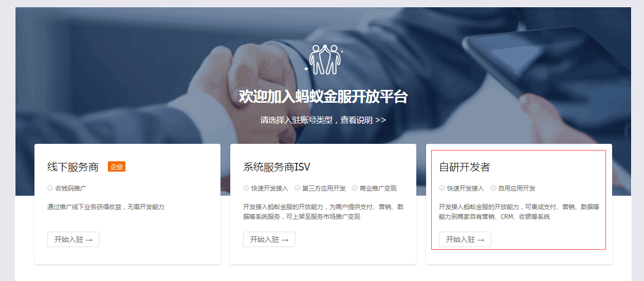Select the 线下服务商 card title

point(73,167)
